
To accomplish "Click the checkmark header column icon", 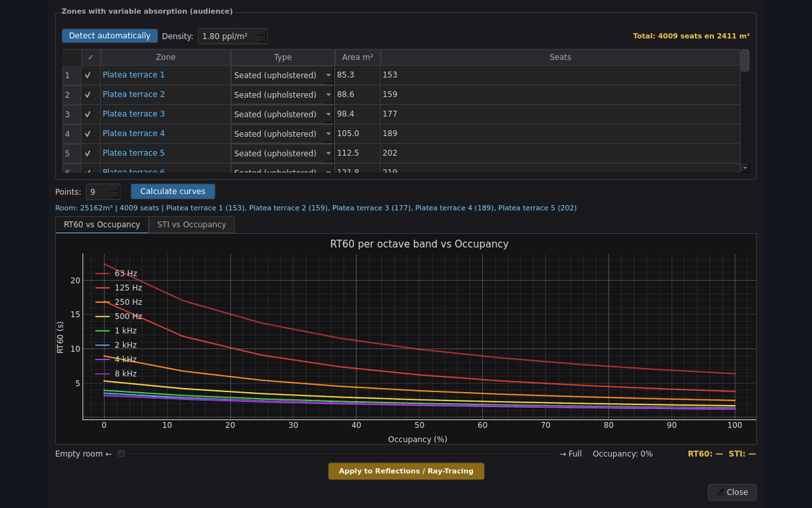I will [91, 58].
